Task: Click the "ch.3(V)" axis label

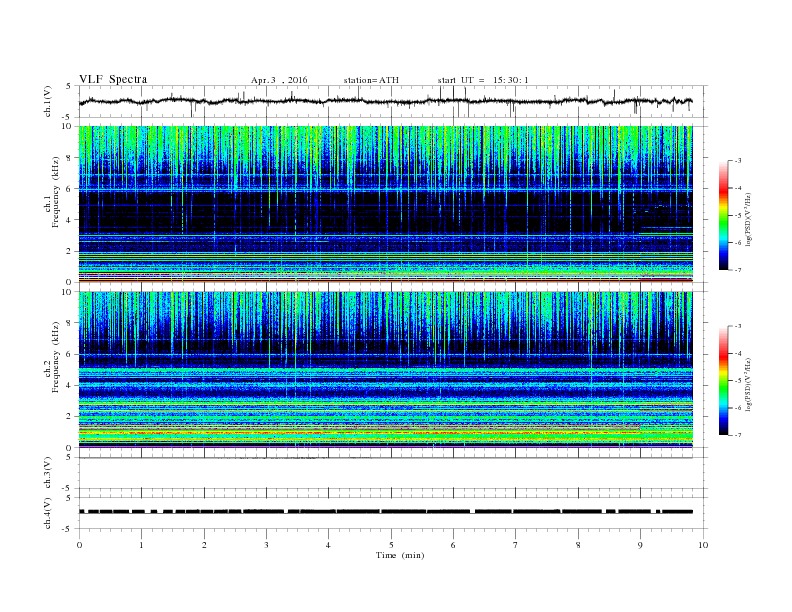Action: [47, 473]
